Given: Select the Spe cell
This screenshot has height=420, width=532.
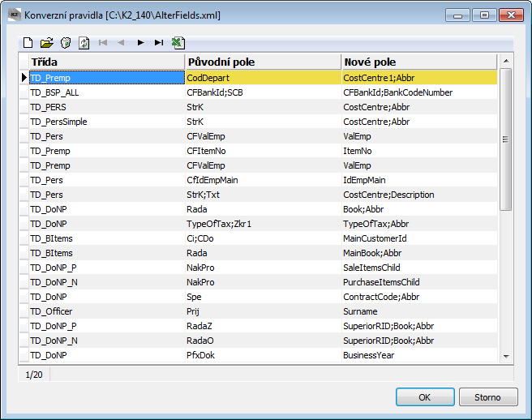Looking at the screenshot, I should (x=263, y=297).
